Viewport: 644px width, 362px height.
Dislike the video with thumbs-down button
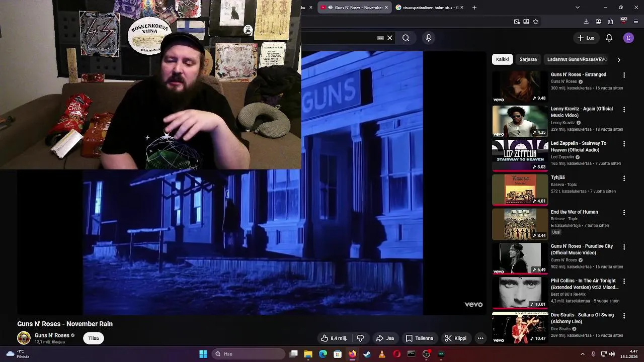click(x=360, y=338)
